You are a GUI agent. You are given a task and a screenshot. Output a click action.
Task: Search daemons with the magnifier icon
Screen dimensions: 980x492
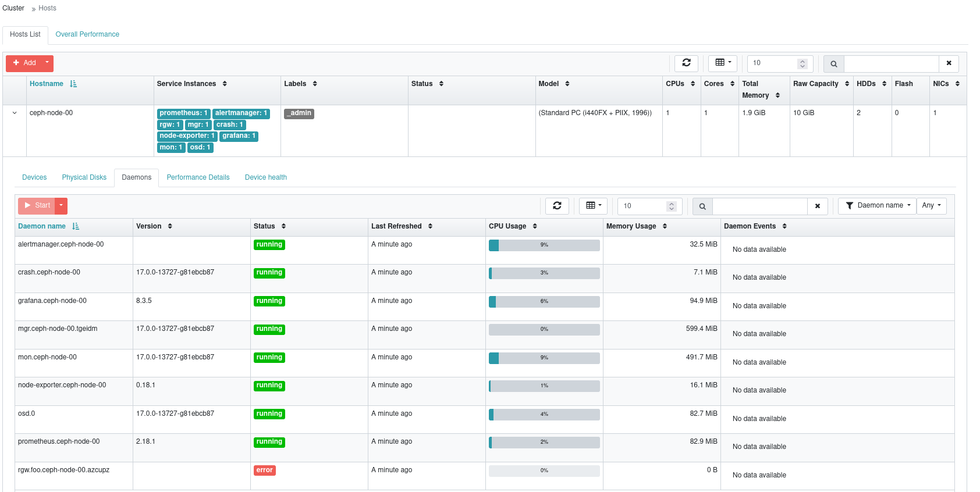[702, 206]
